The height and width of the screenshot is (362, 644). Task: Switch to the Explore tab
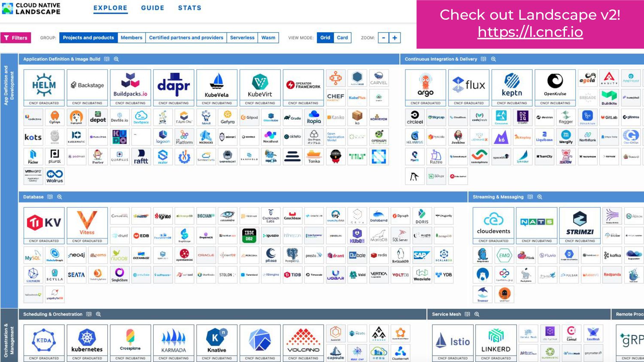(110, 8)
